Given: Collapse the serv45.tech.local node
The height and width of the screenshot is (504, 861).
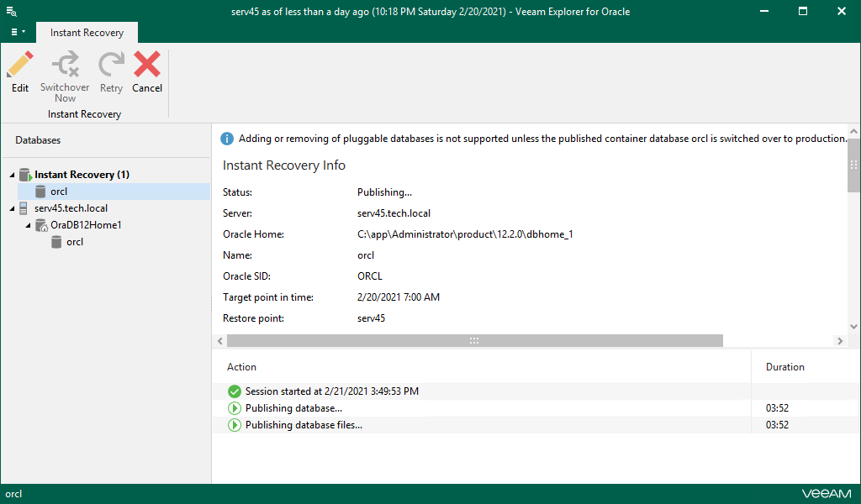Looking at the screenshot, I should [12, 208].
